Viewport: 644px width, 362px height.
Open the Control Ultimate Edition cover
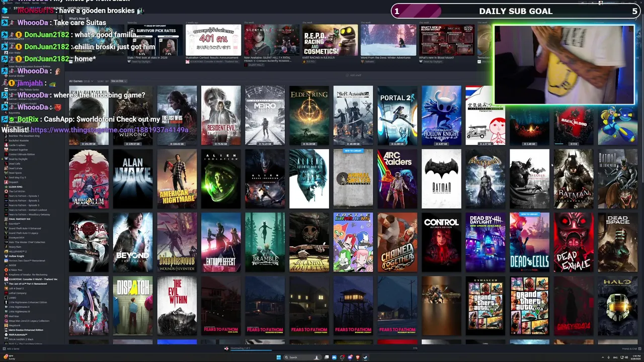(441, 242)
